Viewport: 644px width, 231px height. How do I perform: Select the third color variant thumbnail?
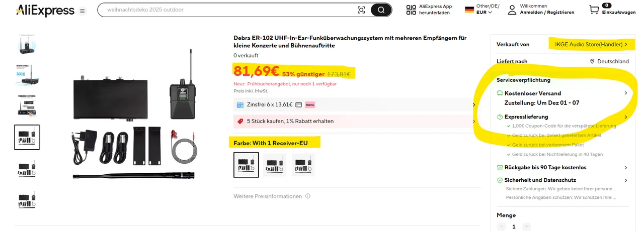(x=303, y=165)
